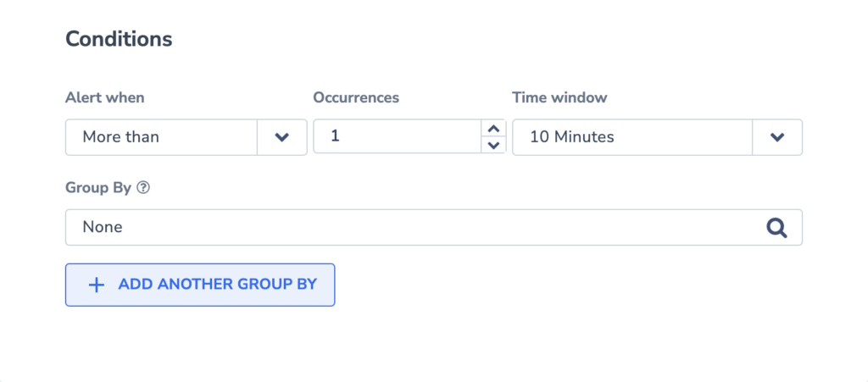Open the 'More than' condition dropdown
The height and width of the screenshot is (382, 868).
[186, 137]
